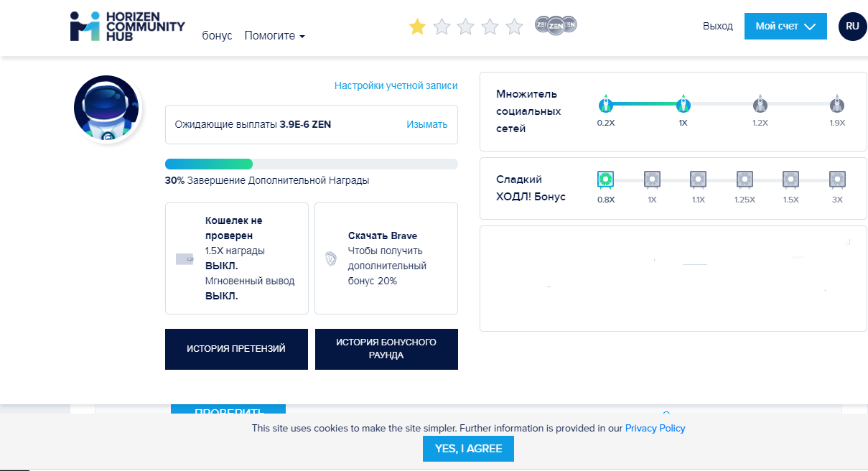Open the RU language selector

853,26
